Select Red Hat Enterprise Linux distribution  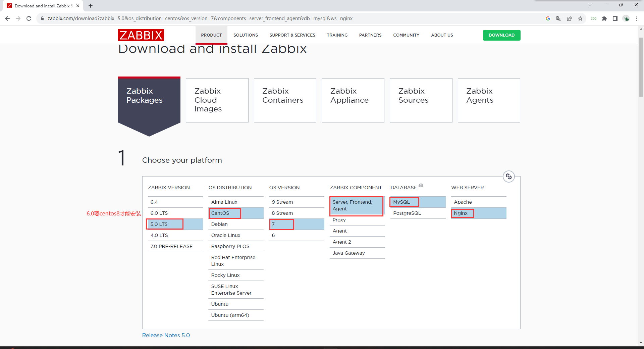click(236, 261)
